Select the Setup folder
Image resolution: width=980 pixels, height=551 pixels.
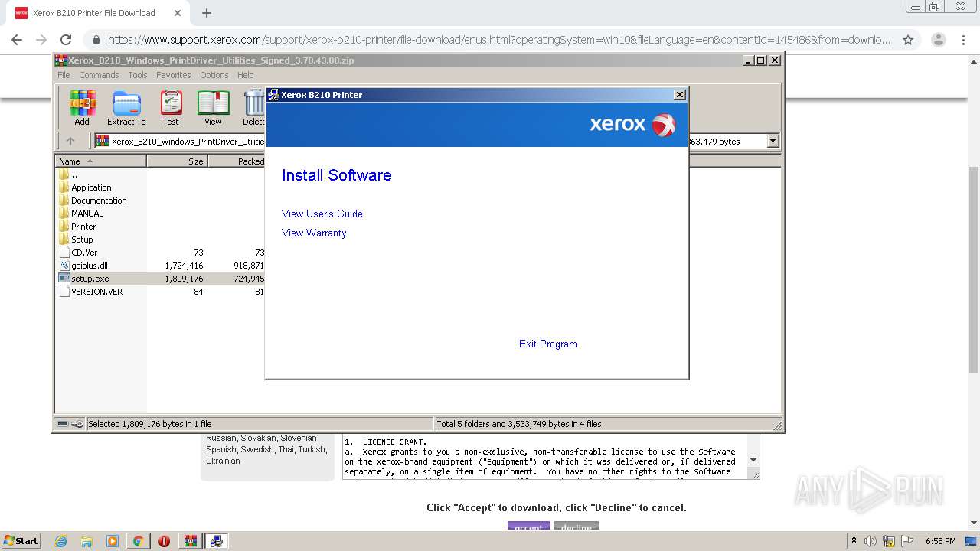point(82,240)
